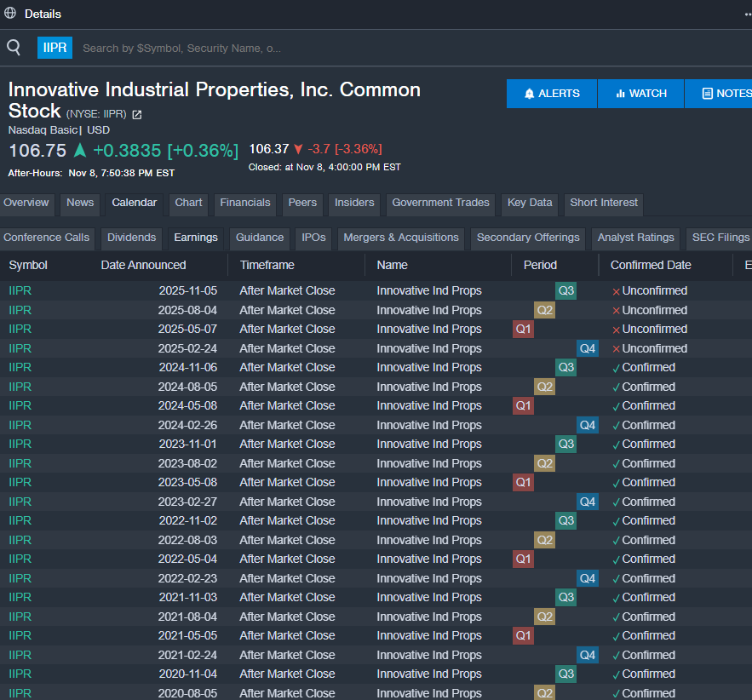Sort by the Confirmed Date column header
Screen dimensions: 752x700
click(650, 265)
